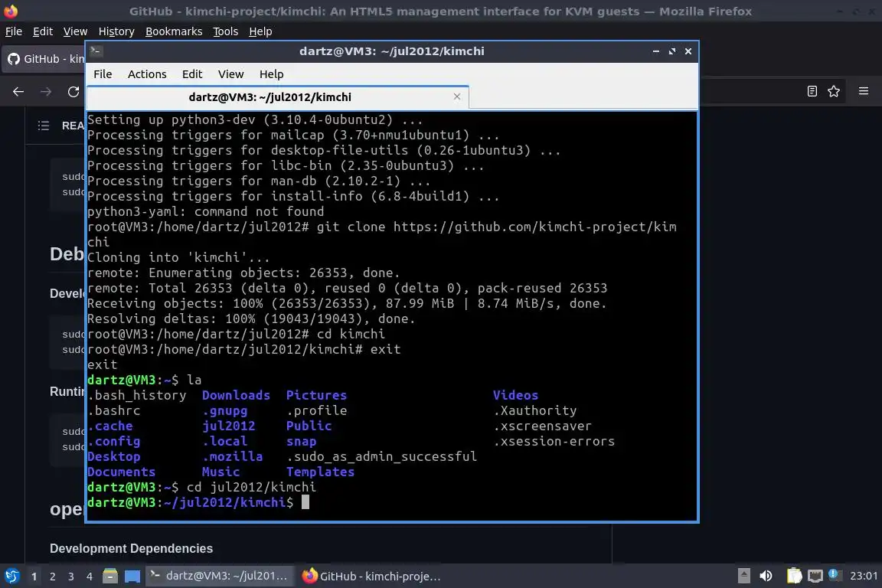Click the 'Cloning into kimchi' output line
Viewport: 882px width, 588px height.
pos(178,258)
